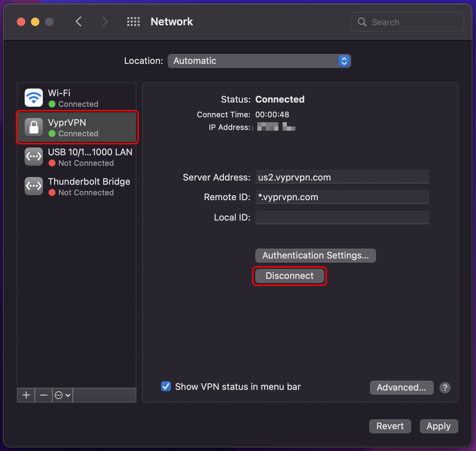
Task: Click the VyprVPN lock icon
Action: pyautogui.click(x=33, y=127)
